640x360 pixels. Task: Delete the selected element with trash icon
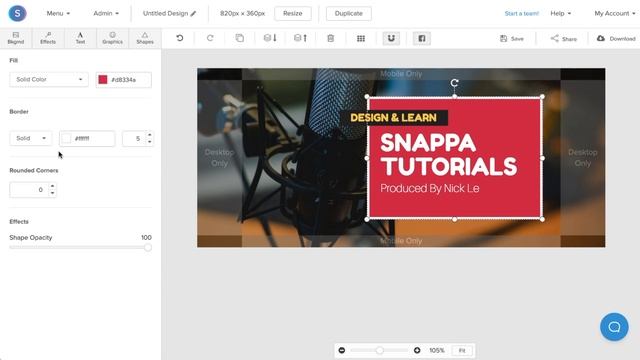tap(331, 38)
